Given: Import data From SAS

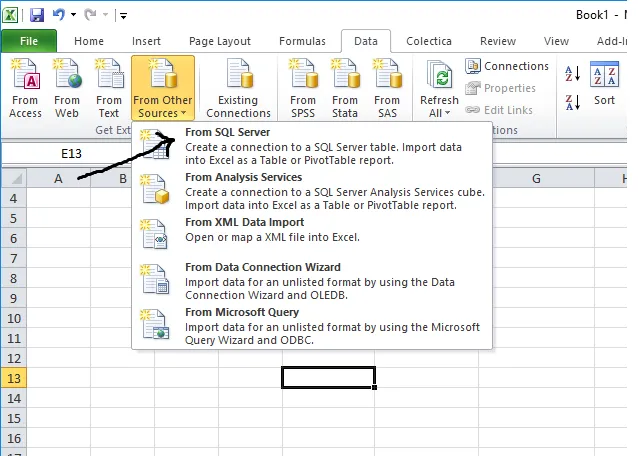Looking at the screenshot, I should click(387, 88).
